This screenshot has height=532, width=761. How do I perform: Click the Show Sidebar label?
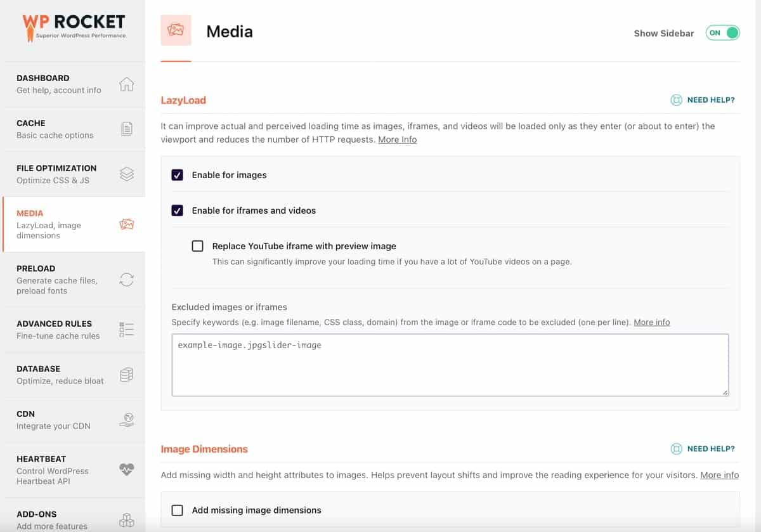[x=664, y=34]
